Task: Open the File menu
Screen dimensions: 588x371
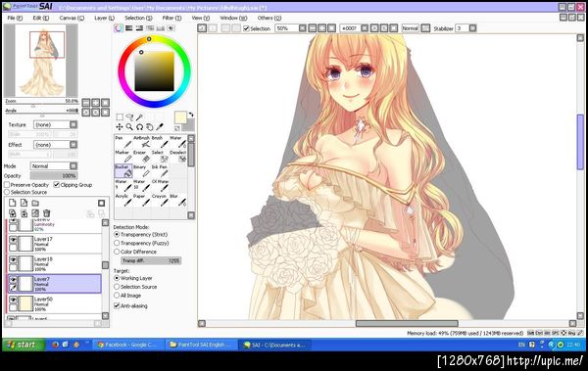Action: tap(15, 18)
